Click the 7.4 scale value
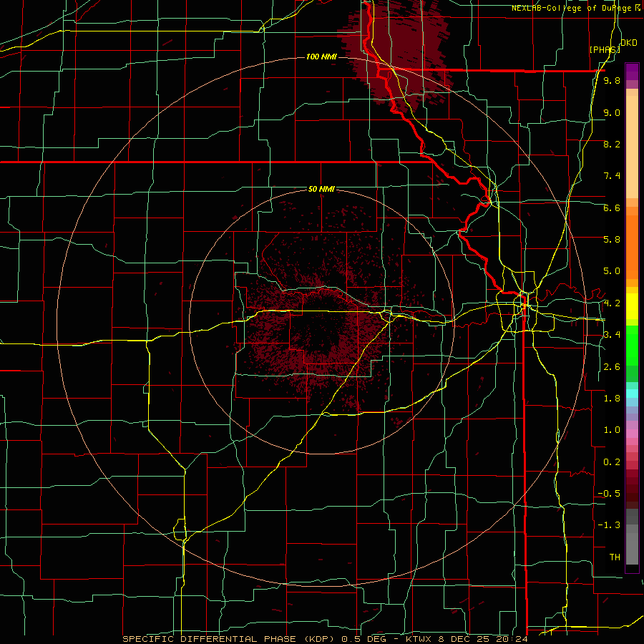The height and width of the screenshot is (644, 644). 612,176
